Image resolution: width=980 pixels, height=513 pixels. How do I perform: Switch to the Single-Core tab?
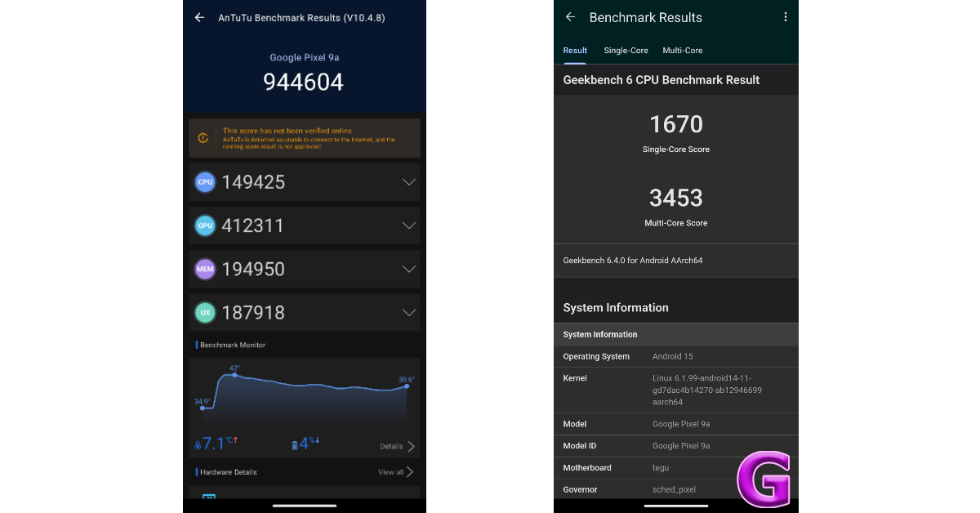click(x=626, y=51)
